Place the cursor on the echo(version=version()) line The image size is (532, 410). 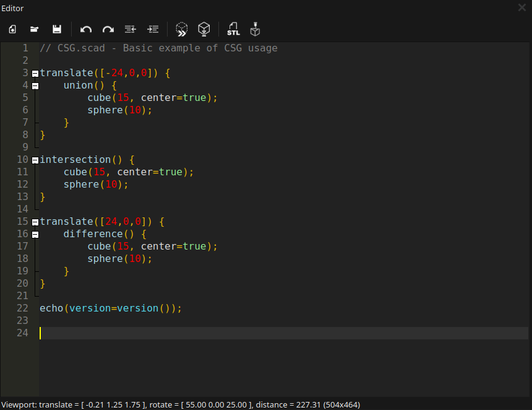111,308
